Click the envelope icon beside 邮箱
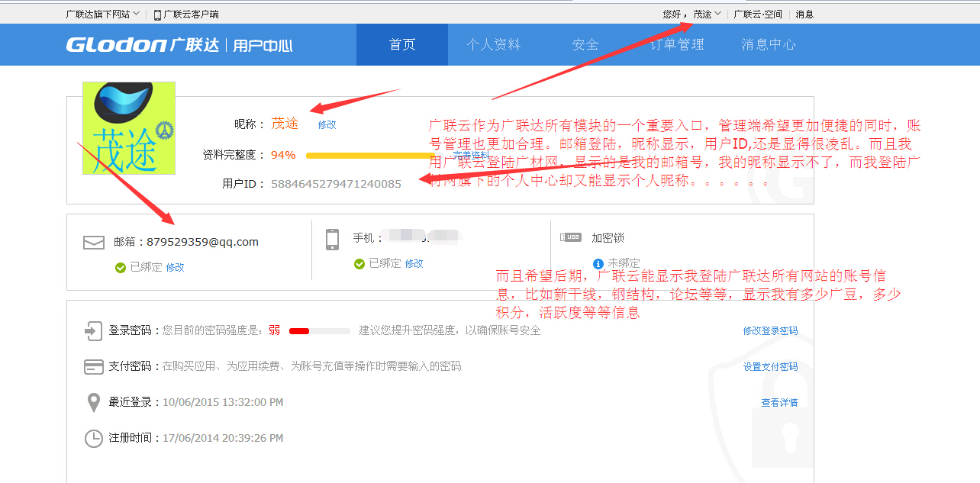This screenshot has width=980, height=483. pyautogui.click(x=94, y=241)
